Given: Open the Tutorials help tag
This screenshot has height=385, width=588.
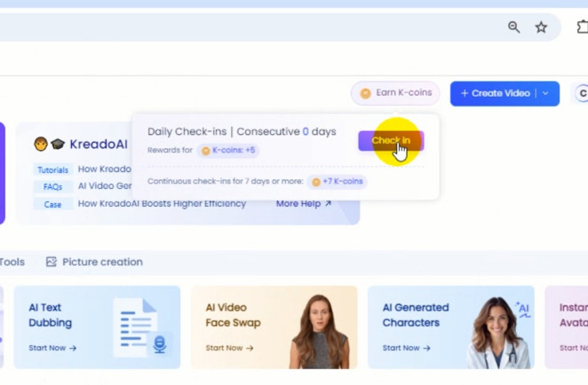Looking at the screenshot, I should coord(53,169).
